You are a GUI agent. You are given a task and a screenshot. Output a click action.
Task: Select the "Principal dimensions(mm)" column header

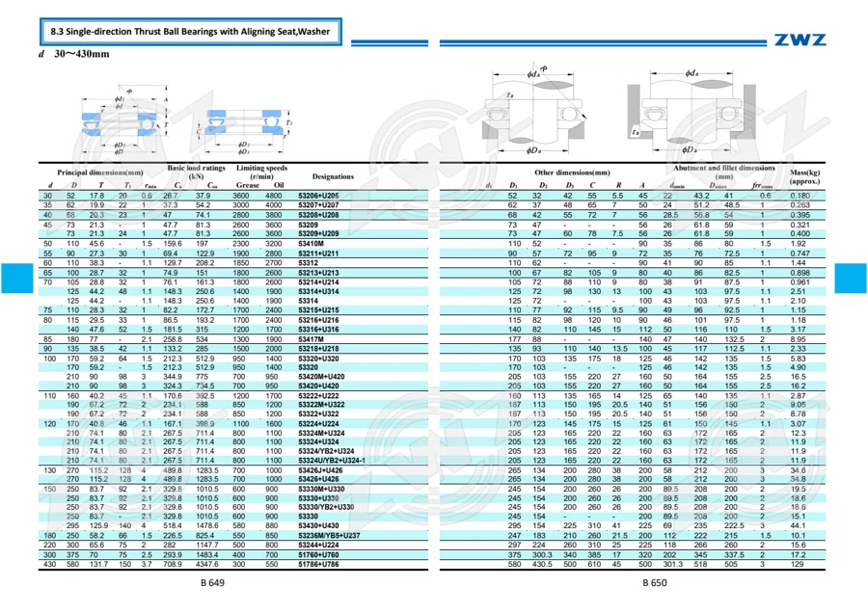pyautogui.click(x=100, y=173)
